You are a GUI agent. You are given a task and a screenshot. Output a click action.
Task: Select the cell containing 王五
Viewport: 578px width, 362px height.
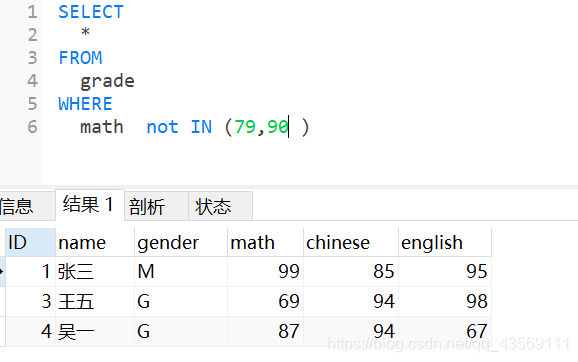click(x=95, y=302)
